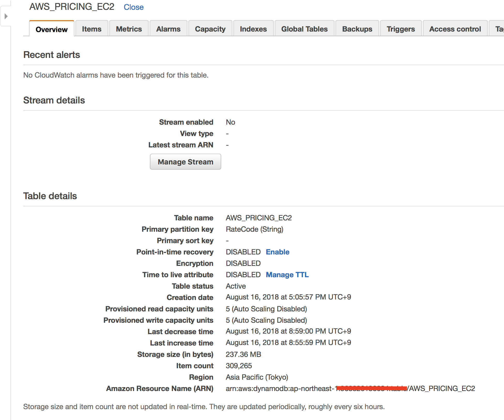This screenshot has width=504, height=420.
Task: Open the Items tab
Action: pos(92,29)
